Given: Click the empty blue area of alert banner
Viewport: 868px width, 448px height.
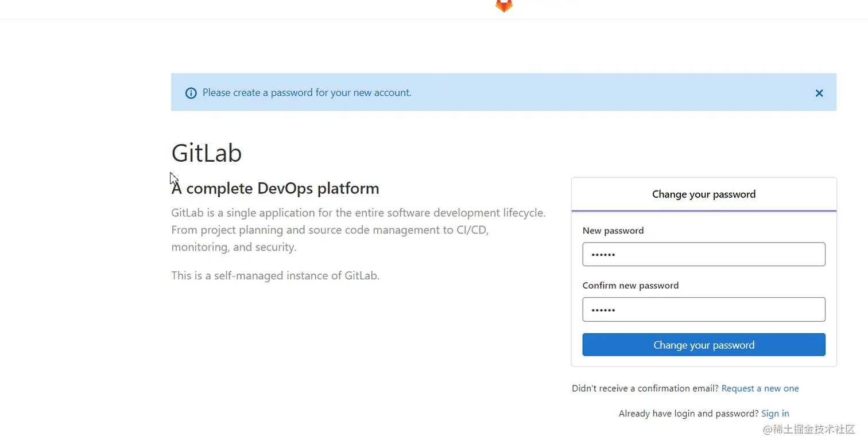Looking at the screenshot, I should click(603, 93).
